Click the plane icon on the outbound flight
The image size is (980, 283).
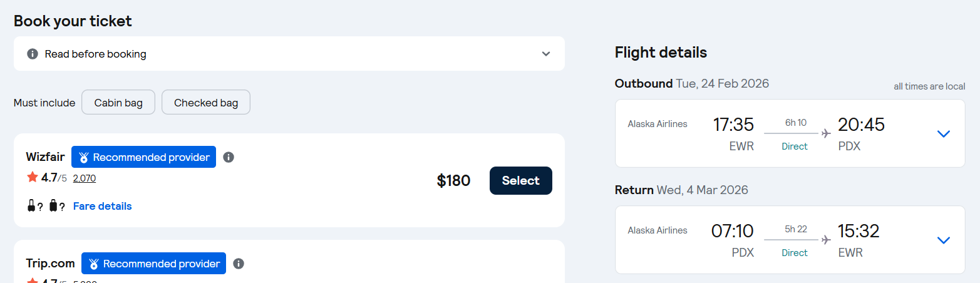[826, 133]
